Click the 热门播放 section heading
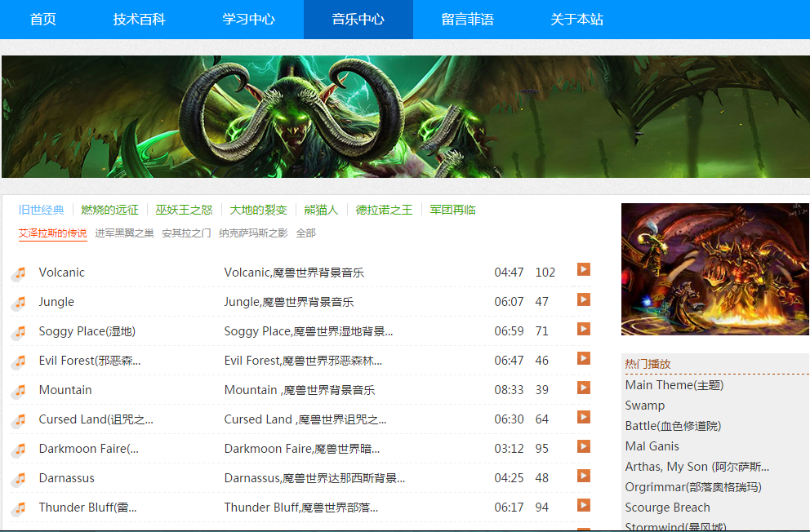This screenshot has width=810, height=532. (x=648, y=364)
